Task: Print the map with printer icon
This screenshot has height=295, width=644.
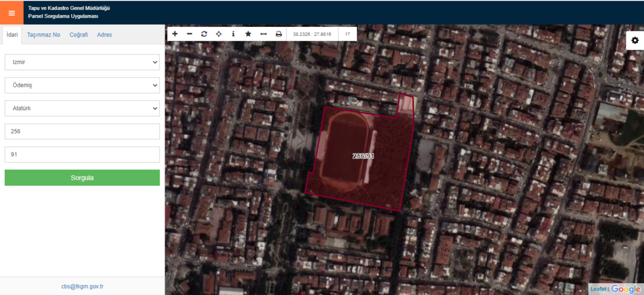Action: coord(279,34)
